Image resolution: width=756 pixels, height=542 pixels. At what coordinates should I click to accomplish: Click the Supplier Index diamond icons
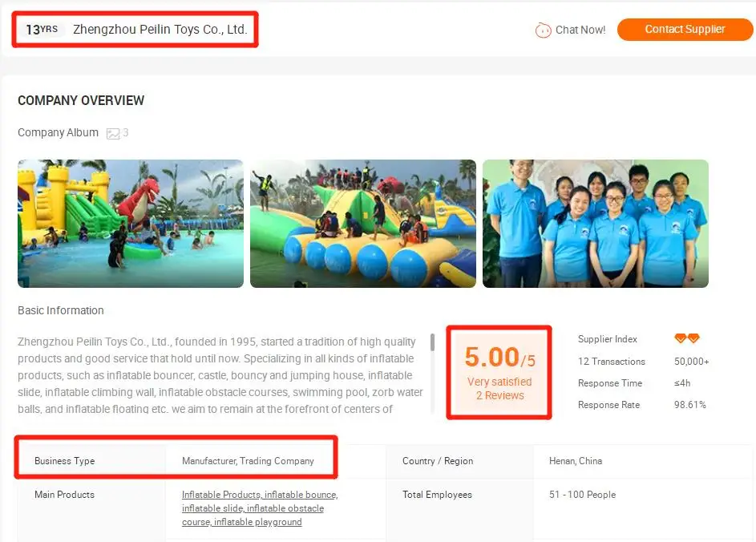click(x=686, y=338)
